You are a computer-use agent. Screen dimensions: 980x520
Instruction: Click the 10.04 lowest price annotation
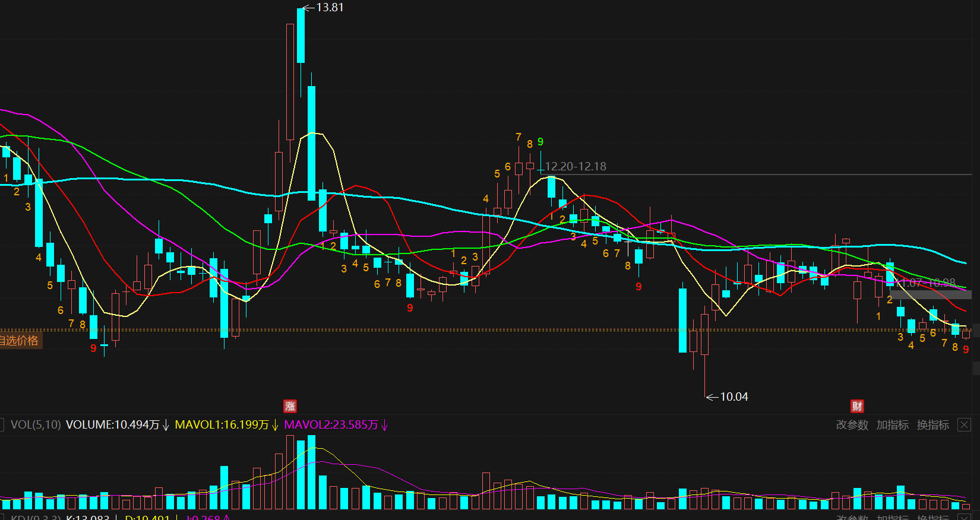coord(734,397)
